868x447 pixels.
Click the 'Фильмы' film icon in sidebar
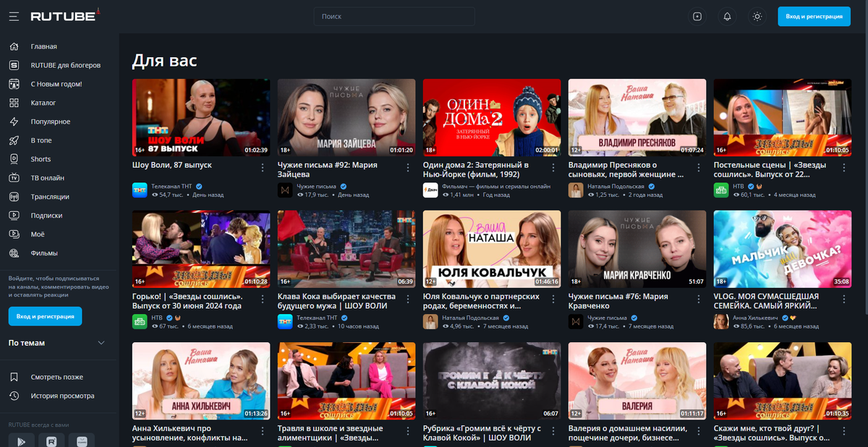coord(14,253)
